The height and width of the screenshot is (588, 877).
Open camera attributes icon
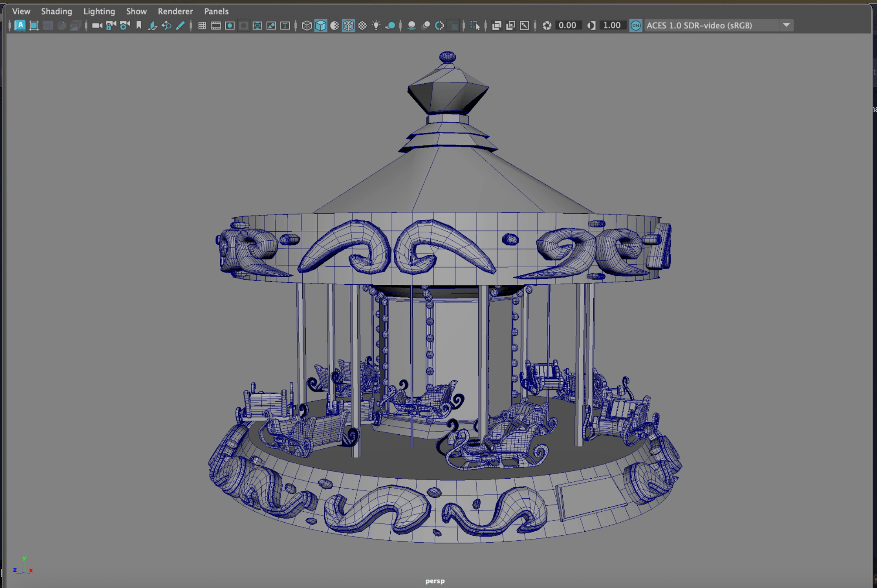[x=124, y=25]
